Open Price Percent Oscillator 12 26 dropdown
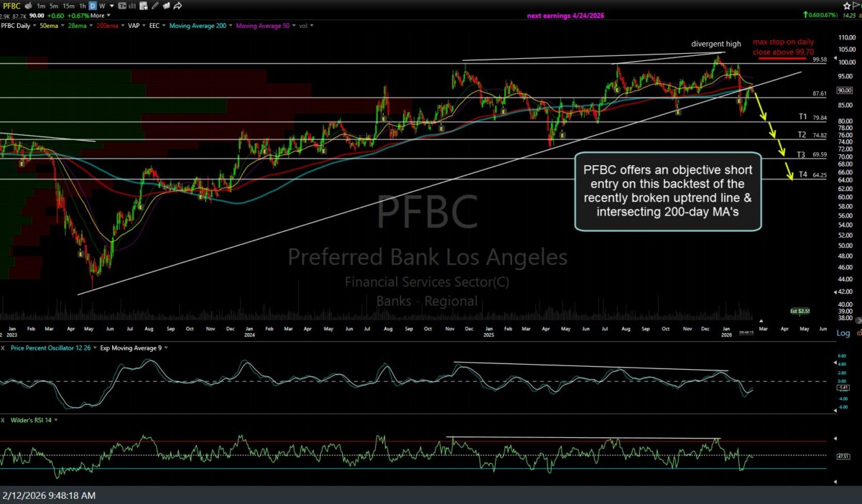The height and width of the screenshot is (504, 862). pos(95,347)
